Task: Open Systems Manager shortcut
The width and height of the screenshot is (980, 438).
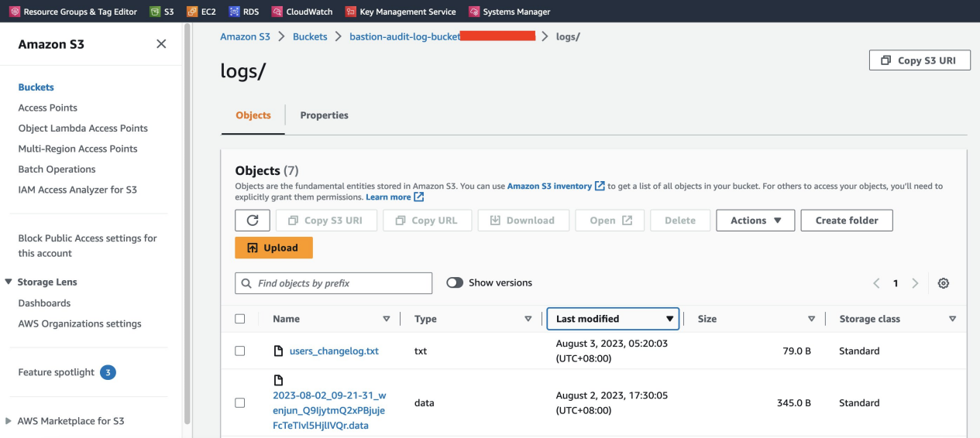Action: point(510,12)
